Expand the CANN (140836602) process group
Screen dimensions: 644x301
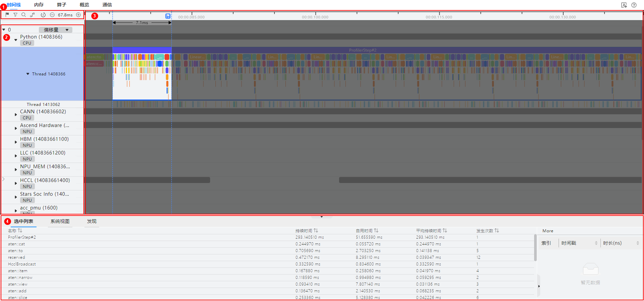pyautogui.click(x=16, y=115)
